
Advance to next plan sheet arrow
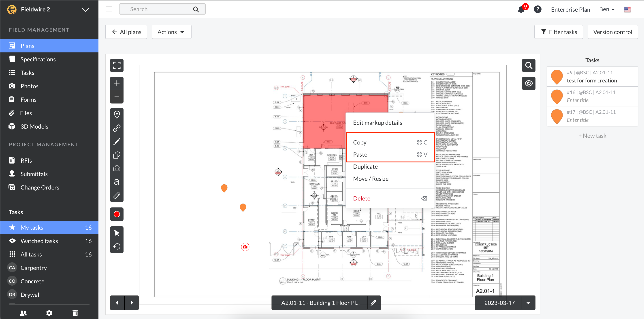coord(132,303)
